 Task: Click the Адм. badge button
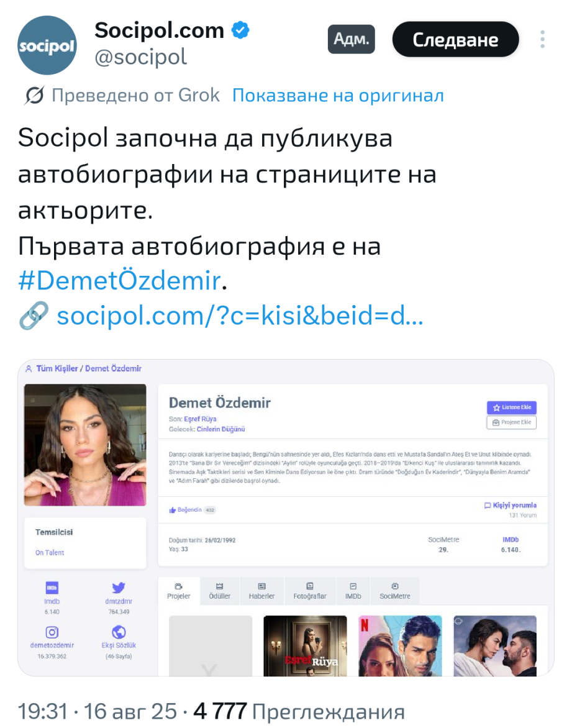(352, 39)
